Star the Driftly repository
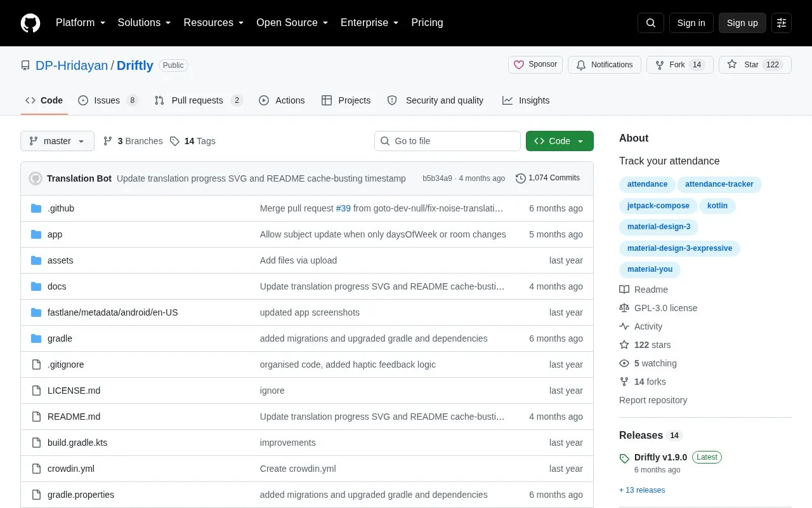The image size is (812, 508). pyautogui.click(x=755, y=65)
